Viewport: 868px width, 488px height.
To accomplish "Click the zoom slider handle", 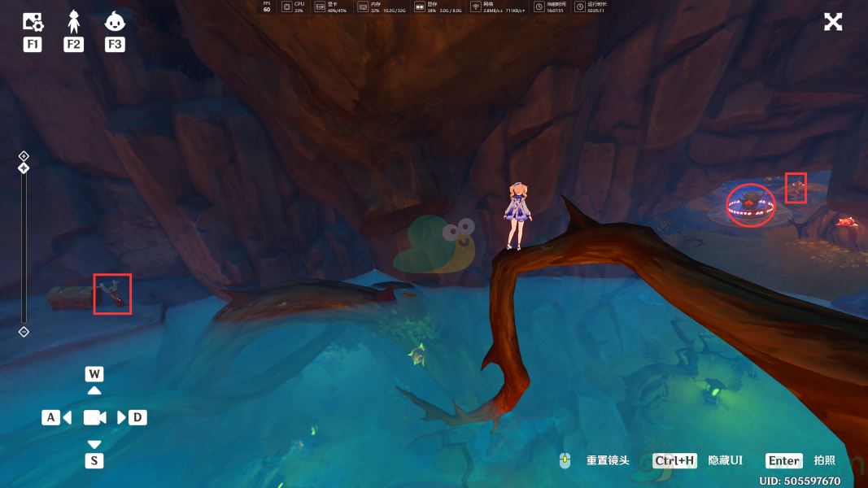I will point(24,168).
